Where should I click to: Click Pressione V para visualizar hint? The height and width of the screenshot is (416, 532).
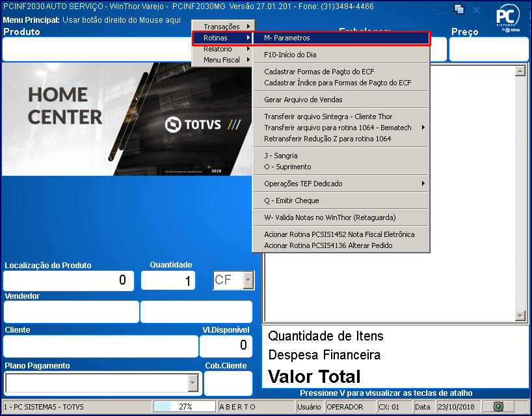point(386,393)
